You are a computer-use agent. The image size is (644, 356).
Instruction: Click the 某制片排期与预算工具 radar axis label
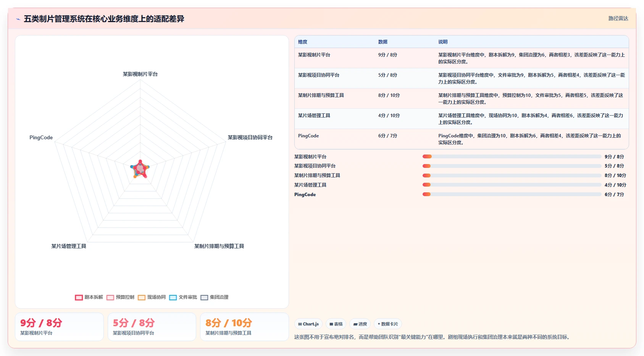[219, 246]
